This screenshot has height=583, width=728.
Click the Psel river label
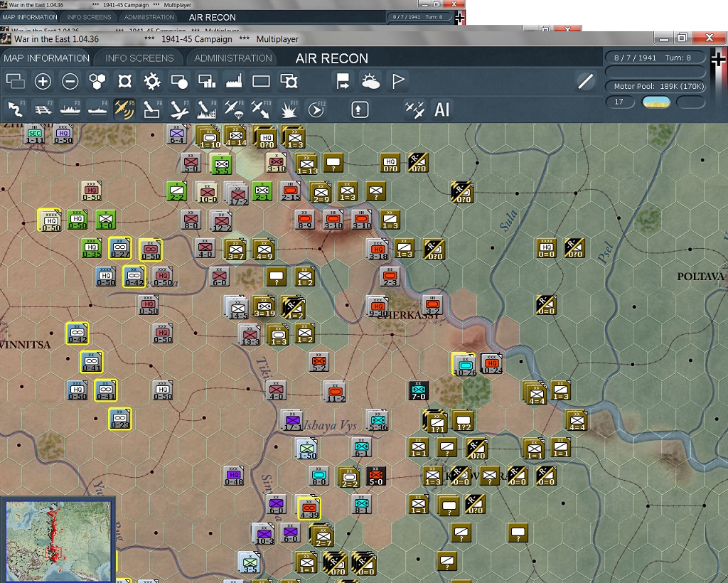[606, 252]
